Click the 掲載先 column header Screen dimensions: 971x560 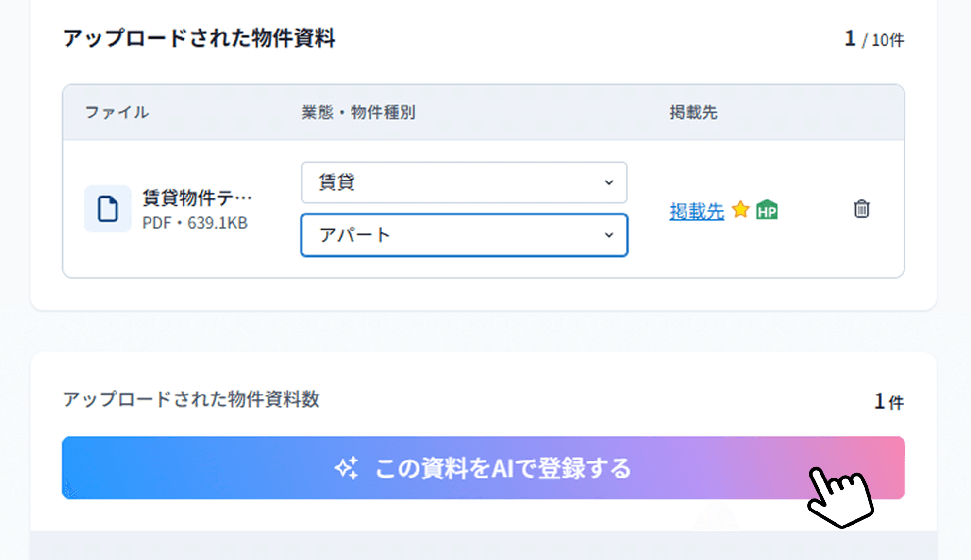(693, 113)
